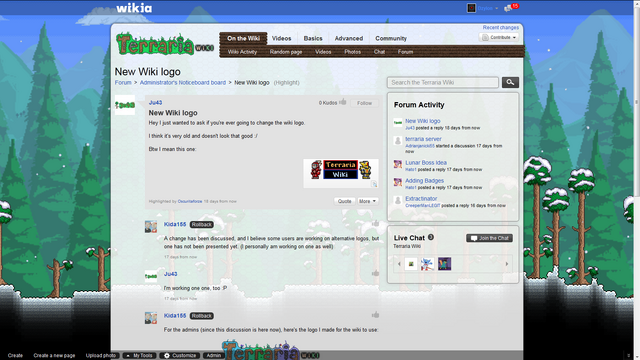Image resolution: width=640 pixels, height=360 pixels.
Task: Thumbs-up Kida155's second reply
Action: 376,315
